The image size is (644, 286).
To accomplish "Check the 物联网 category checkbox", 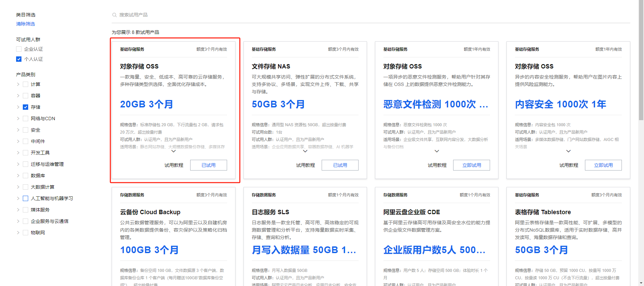I will (x=25, y=233).
